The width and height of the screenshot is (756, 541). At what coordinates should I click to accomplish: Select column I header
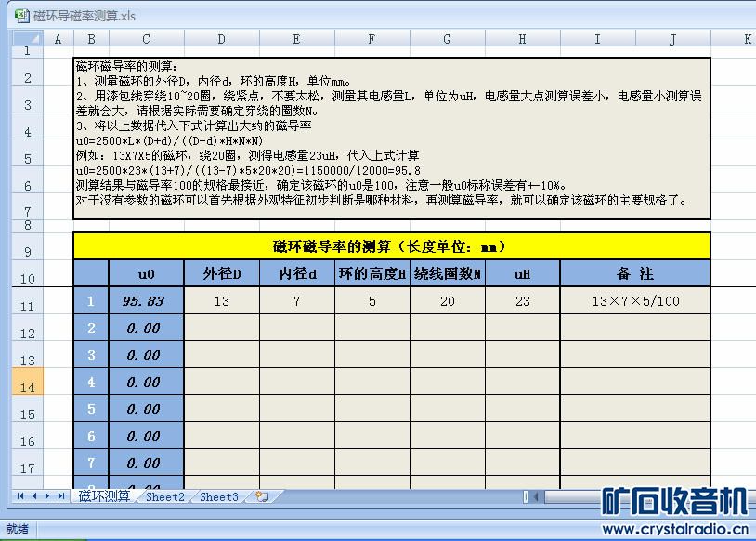(x=598, y=39)
